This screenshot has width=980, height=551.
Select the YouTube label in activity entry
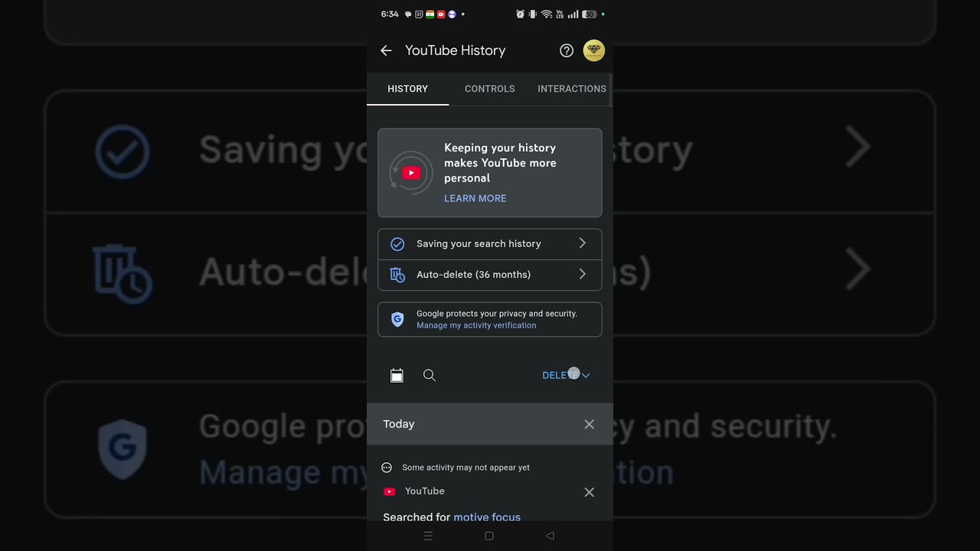[x=425, y=491]
